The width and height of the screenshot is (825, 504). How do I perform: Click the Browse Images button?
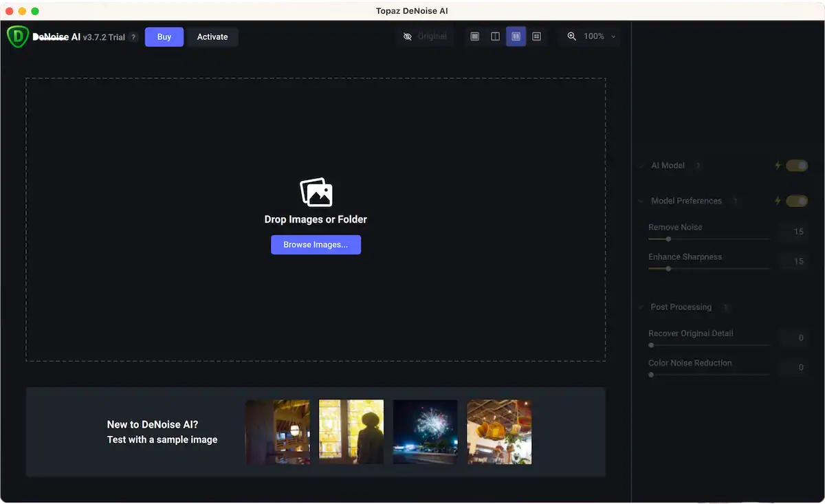[x=316, y=245]
